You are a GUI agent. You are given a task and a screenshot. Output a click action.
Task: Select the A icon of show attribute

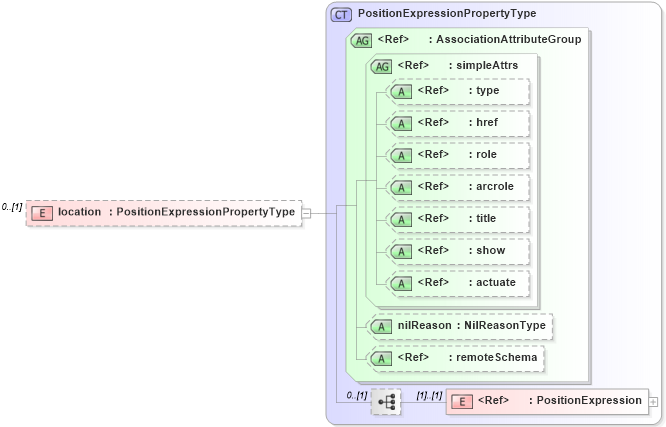point(401,252)
